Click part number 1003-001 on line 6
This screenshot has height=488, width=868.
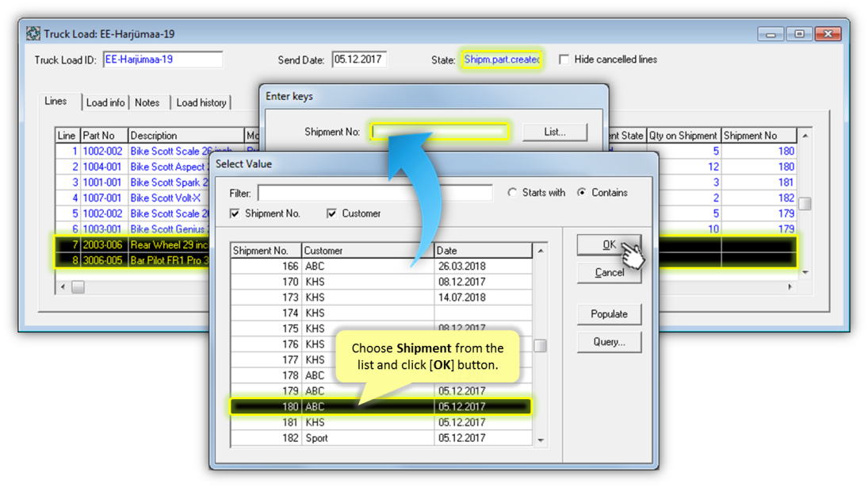102,229
